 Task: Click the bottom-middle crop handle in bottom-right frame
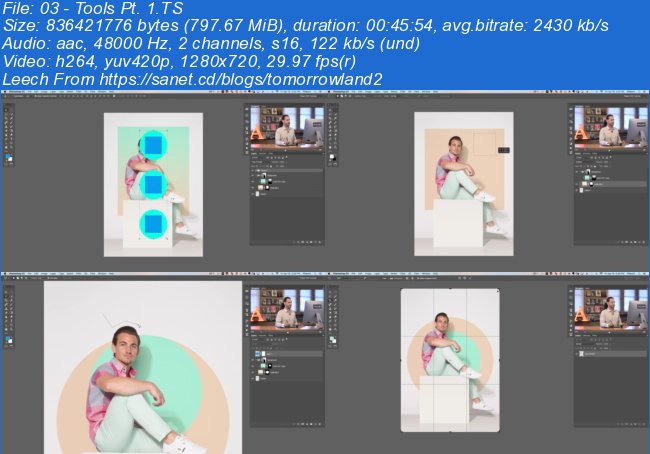(450, 432)
